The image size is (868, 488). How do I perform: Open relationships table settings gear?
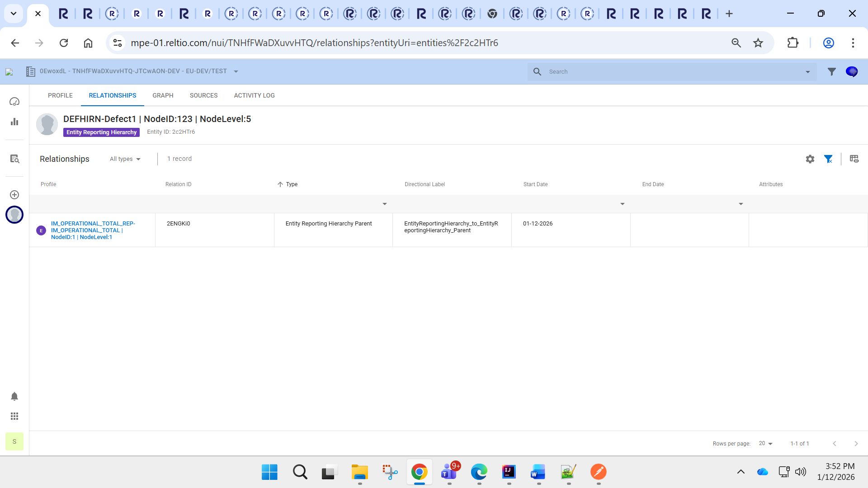tap(810, 159)
